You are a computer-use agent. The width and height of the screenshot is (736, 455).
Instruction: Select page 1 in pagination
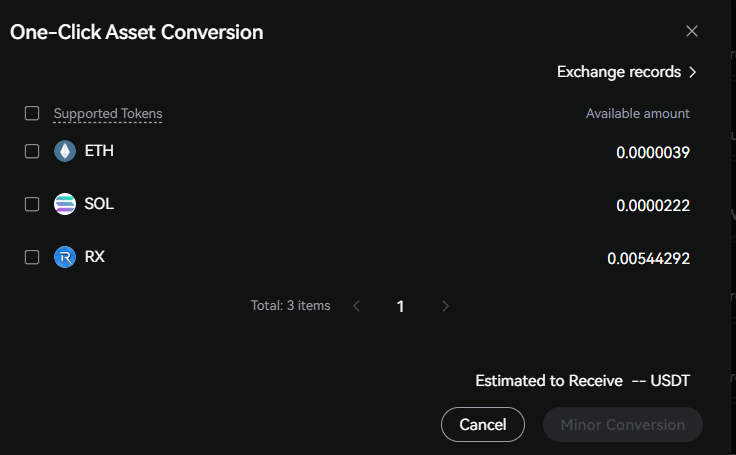point(400,306)
